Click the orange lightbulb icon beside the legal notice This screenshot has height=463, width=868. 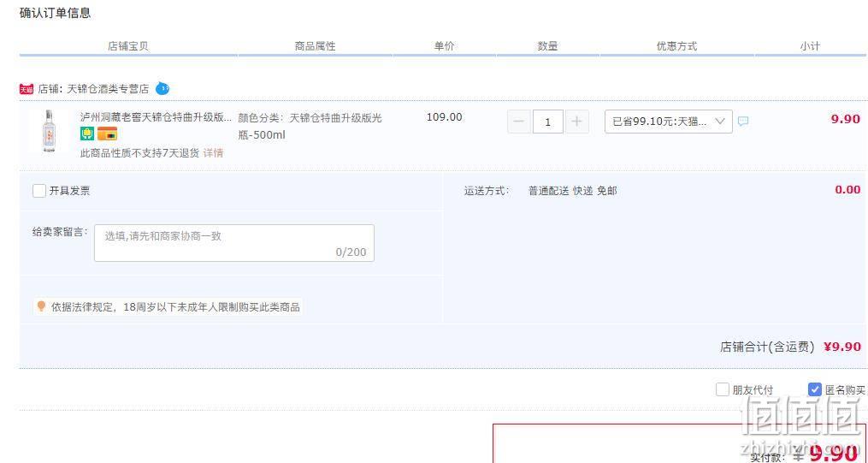(41, 306)
